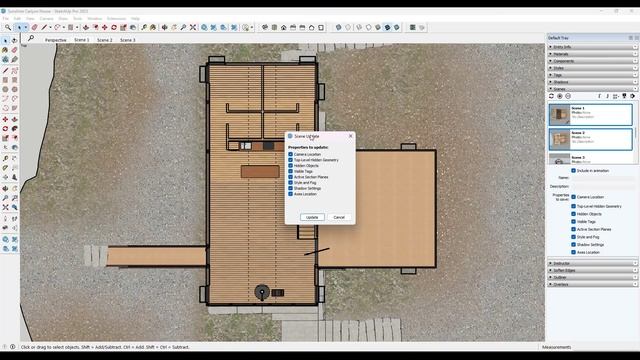Open the Camera menu

point(46,18)
